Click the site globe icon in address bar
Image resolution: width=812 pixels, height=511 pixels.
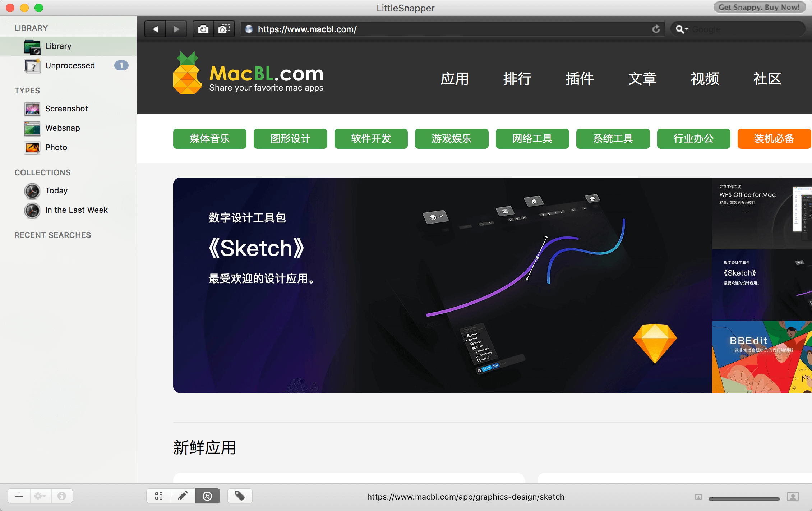[249, 29]
